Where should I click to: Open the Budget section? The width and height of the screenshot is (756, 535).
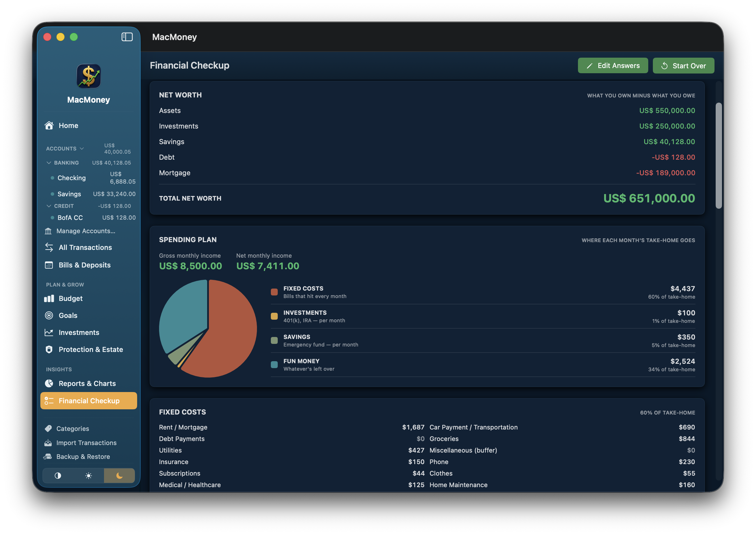[x=88, y=298]
